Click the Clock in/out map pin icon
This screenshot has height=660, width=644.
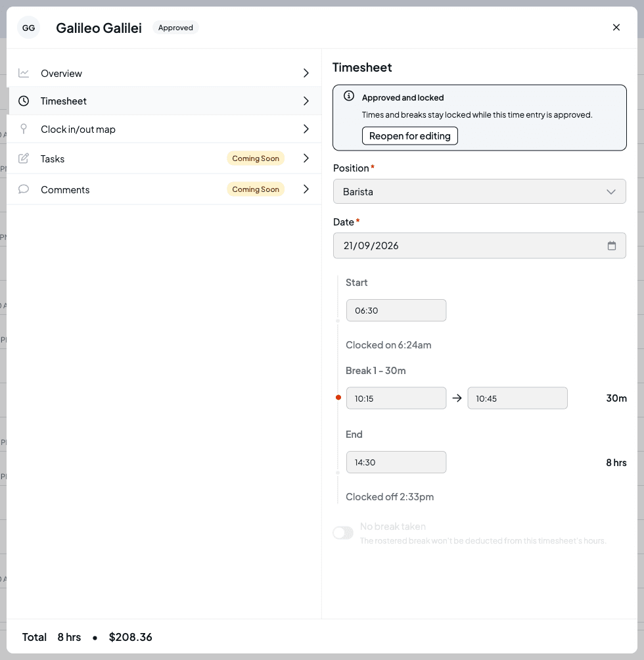tap(24, 129)
